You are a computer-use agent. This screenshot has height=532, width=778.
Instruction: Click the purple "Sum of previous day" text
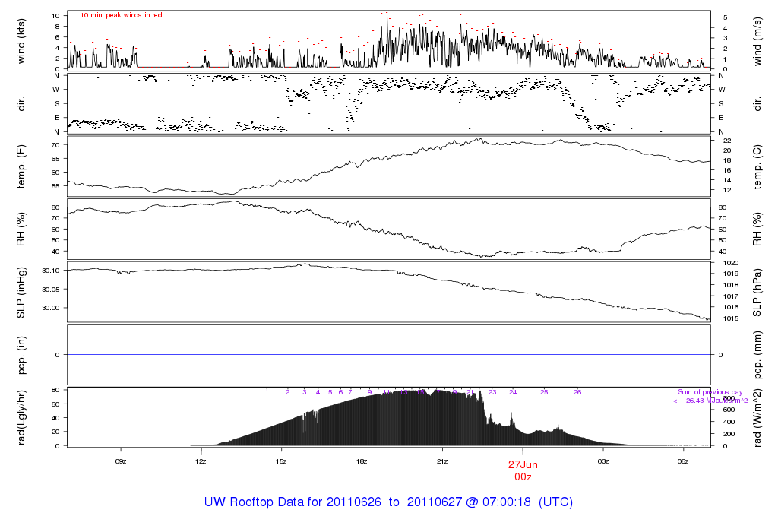tap(710, 392)
